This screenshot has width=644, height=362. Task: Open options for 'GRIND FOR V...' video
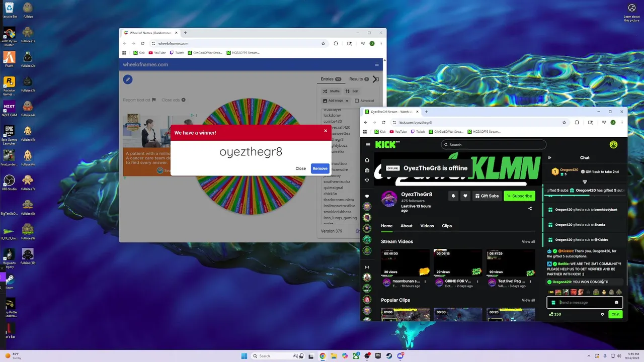[478, 282]
